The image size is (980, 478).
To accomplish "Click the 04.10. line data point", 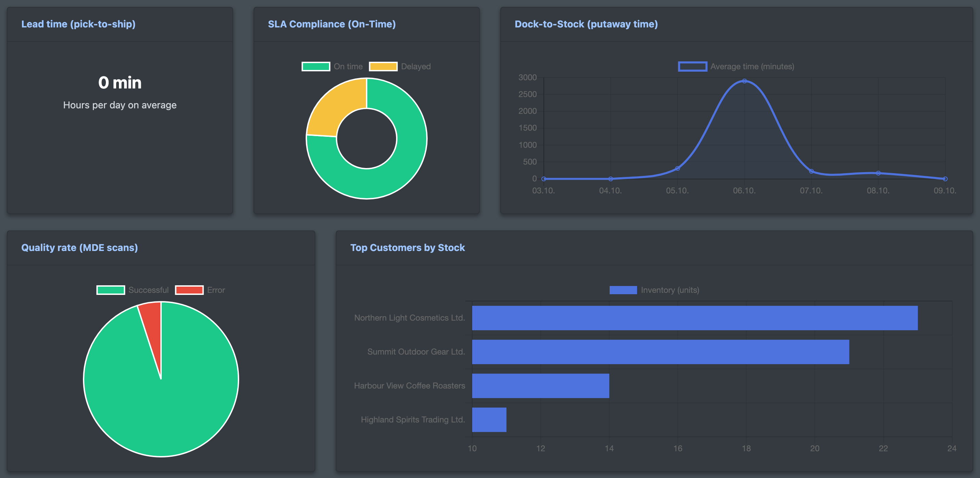I will [611, 179].
